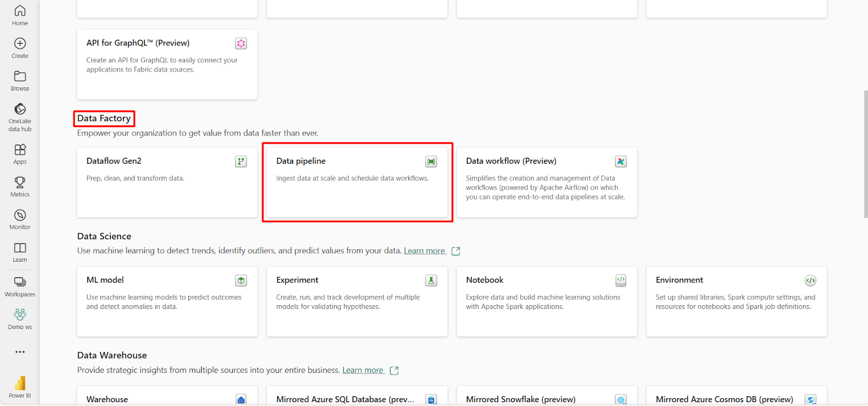
Task: Go to Home in the sidebar
Action: (x=20, y=16)
